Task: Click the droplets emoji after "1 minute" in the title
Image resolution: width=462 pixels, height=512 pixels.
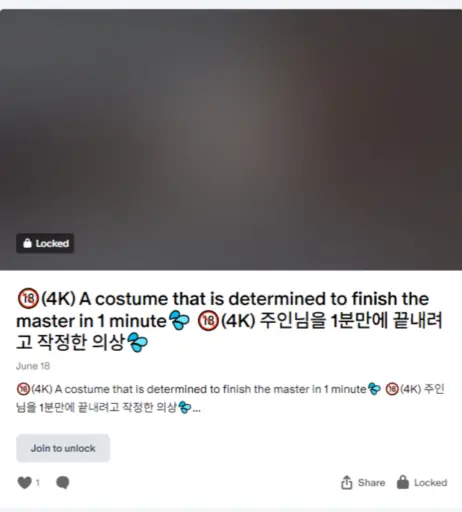Action: (179, 321)
